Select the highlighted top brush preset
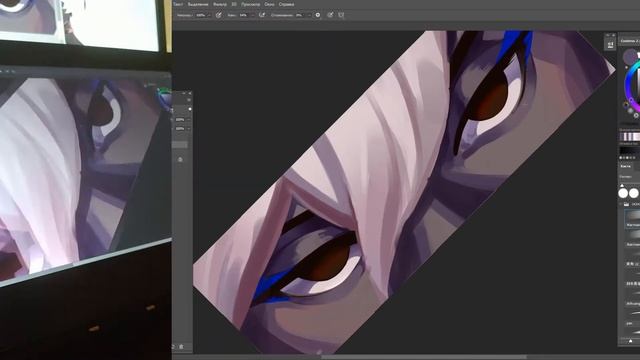The image size is (640, 360). click(x=632, y=218)
